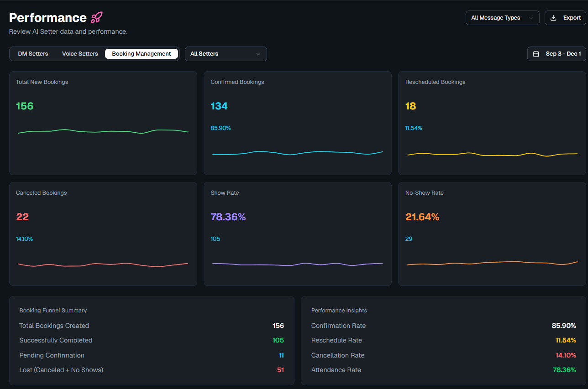Switch to the DM Setters tab

33,54
